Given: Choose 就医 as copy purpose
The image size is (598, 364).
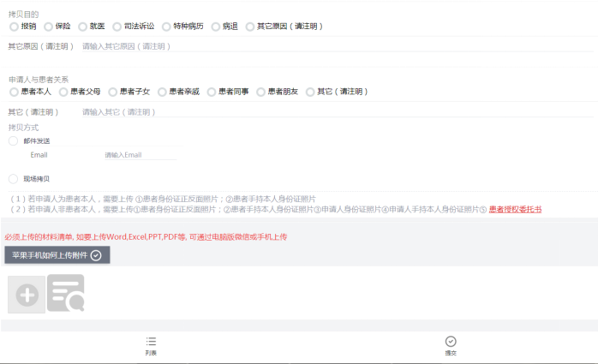Looking at the screenshot, I should point(82,27).
